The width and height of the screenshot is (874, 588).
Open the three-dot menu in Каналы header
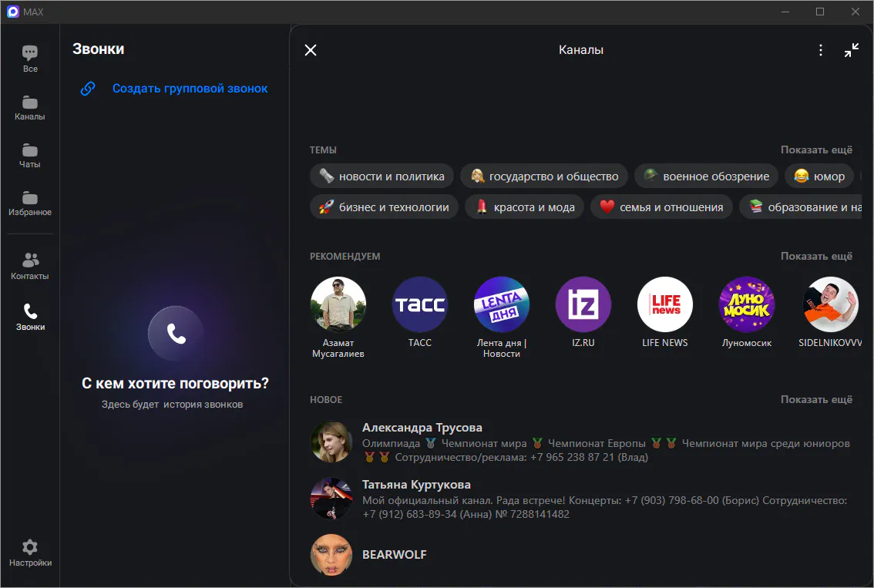click(821, 50)
